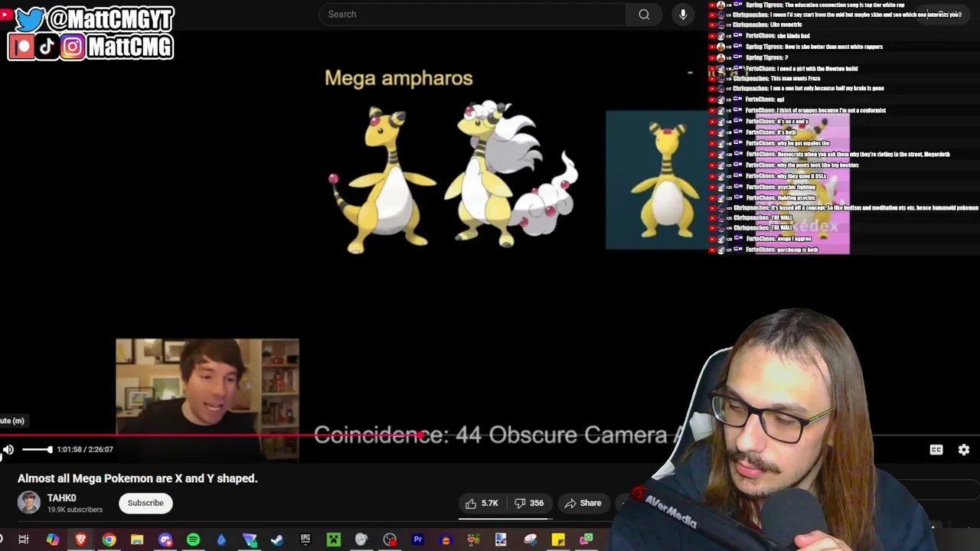Viewport: 980px width, 551px height.
Task: Focus the YouTube Search input field
Action: (472, 15)
